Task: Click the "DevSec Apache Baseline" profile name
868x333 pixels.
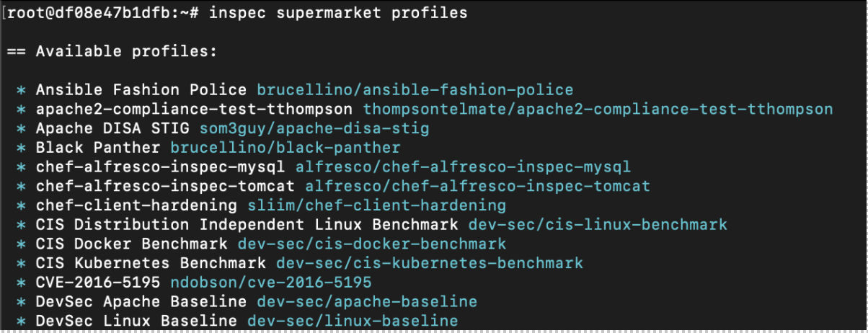Action: (x=141, y=301)
